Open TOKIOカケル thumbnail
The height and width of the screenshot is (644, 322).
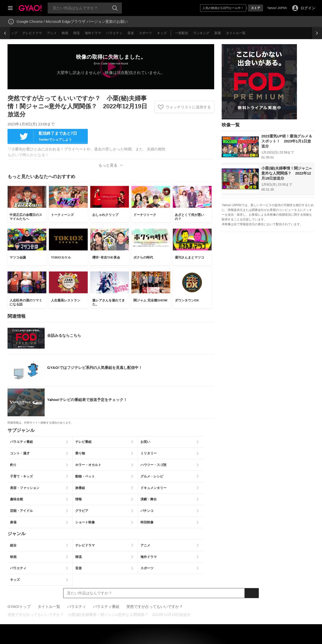[68, 239]
